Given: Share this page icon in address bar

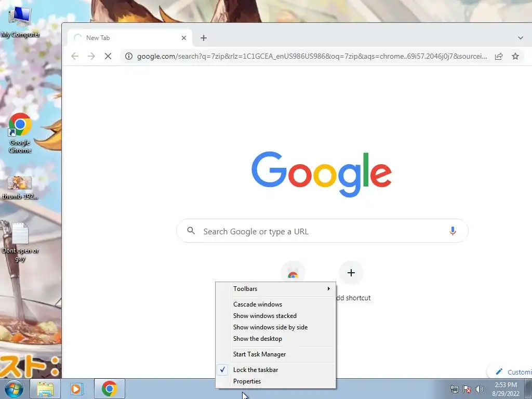Looking at the screenshot, I should (499, 56).
